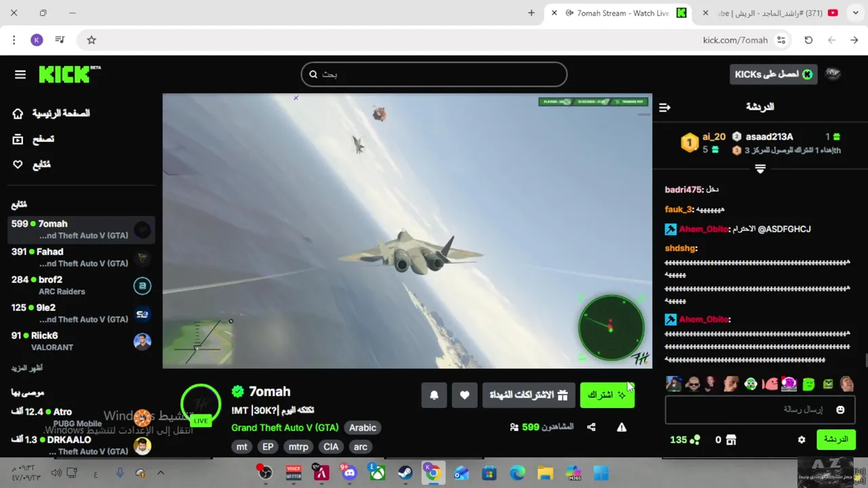Image resolution: width=868 pixels, height=488 pixels.
Task: Click chat username badri475
Action: pos(684,190)
